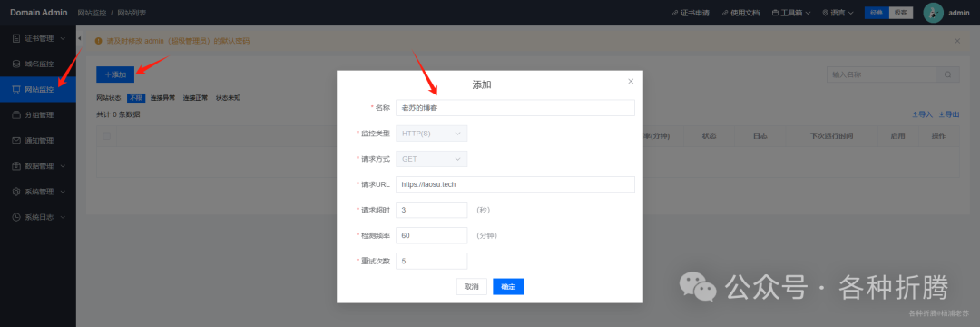This screenshot has height=327, width=980.
Task: Click the 下次运行时间 column header
Action: click(831, 136)
